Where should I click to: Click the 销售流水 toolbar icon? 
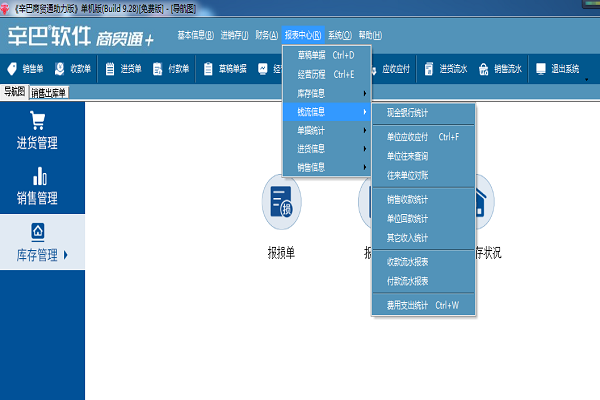(x=483, y=69)
